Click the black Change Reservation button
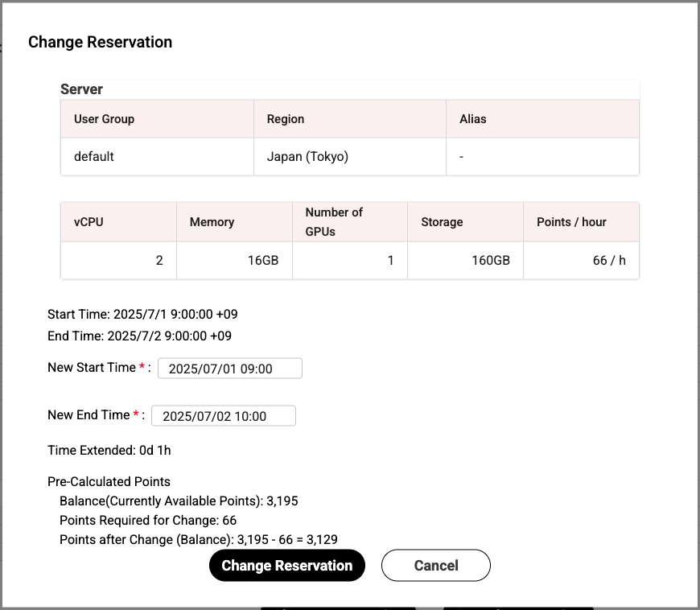700x610 pixels. point(286,566)
